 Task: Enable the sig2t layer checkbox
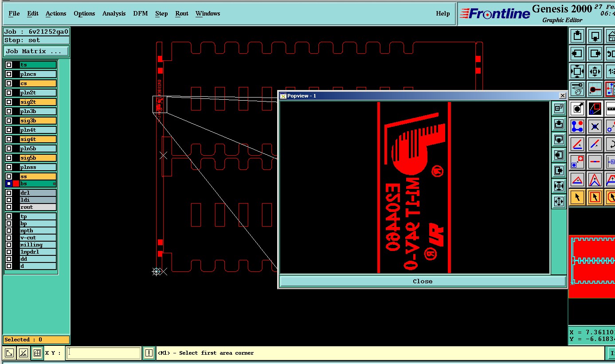[9, 102]
